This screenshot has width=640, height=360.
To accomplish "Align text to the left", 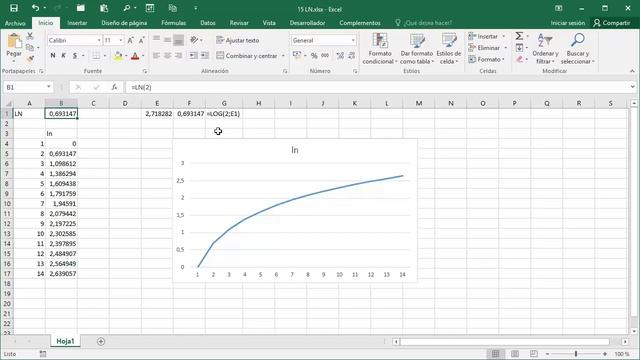I will point(156,56).
